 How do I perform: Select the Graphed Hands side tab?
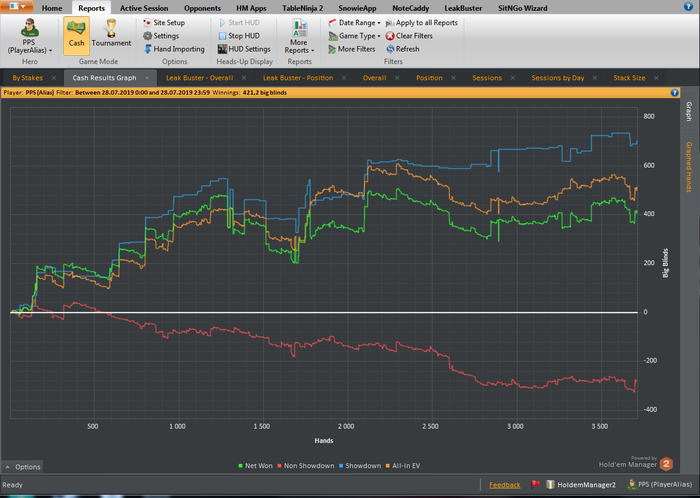coord(689,167)
